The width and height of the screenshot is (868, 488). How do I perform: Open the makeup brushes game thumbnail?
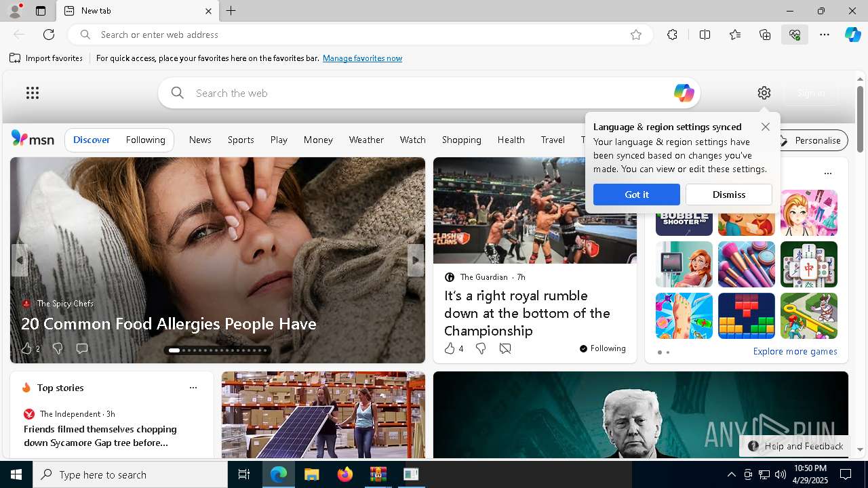[x=747, y=264]
